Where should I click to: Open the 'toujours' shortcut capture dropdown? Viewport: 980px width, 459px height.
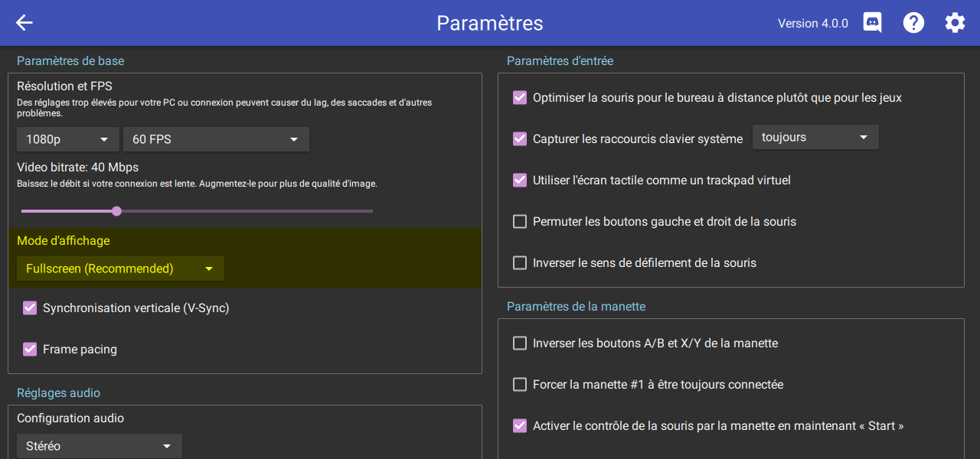[x=815, y=137]
